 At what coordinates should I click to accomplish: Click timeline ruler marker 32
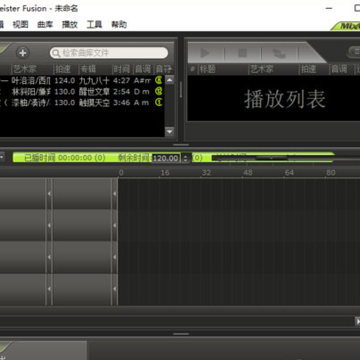(x=206, y=173)
